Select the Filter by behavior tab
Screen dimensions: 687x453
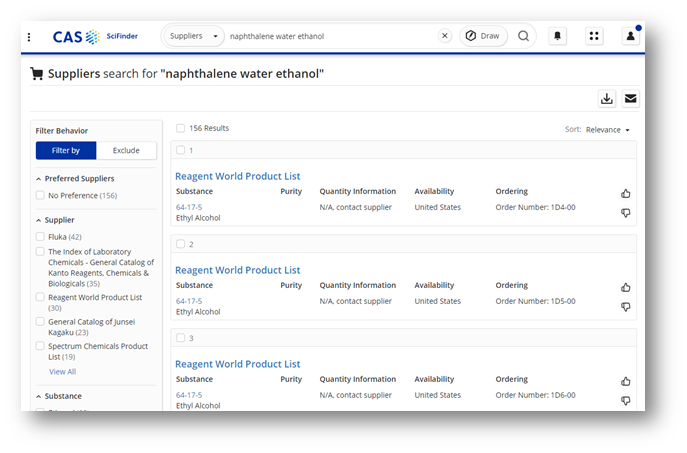tap(66, 150)
